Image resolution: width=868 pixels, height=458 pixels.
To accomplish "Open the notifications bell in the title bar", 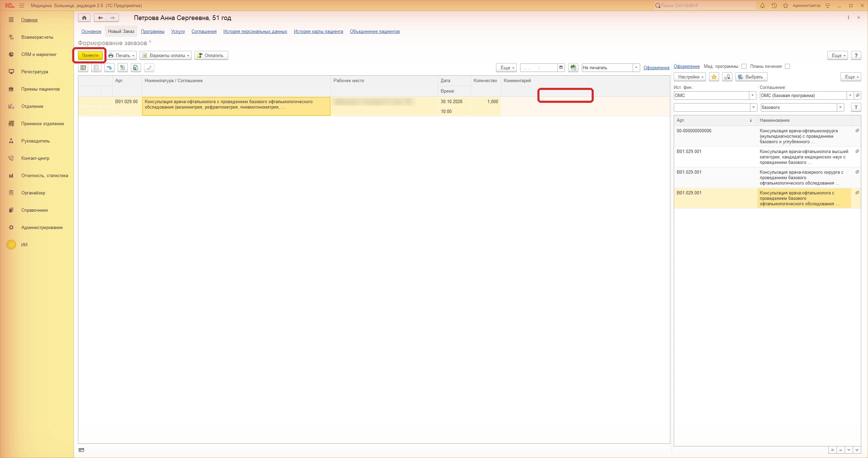I will pyautogui.click(x=763, y=5).
